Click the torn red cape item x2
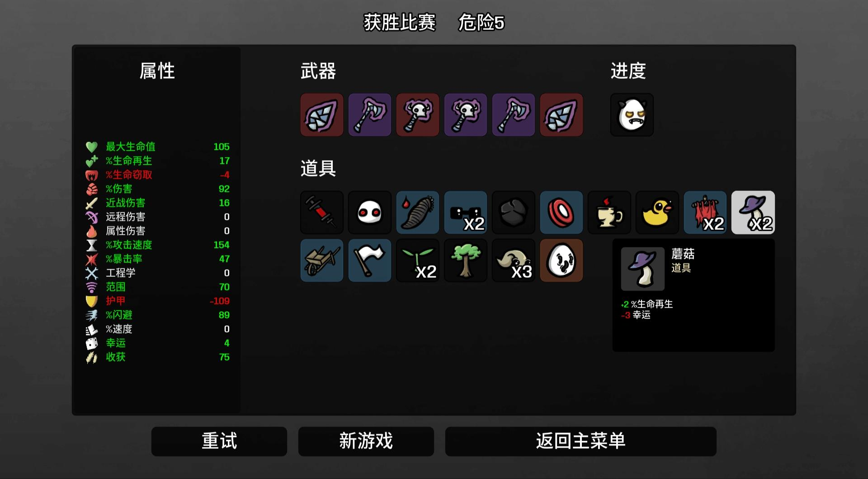This screenshot has height=479, width=868. (x=705, y=212)
